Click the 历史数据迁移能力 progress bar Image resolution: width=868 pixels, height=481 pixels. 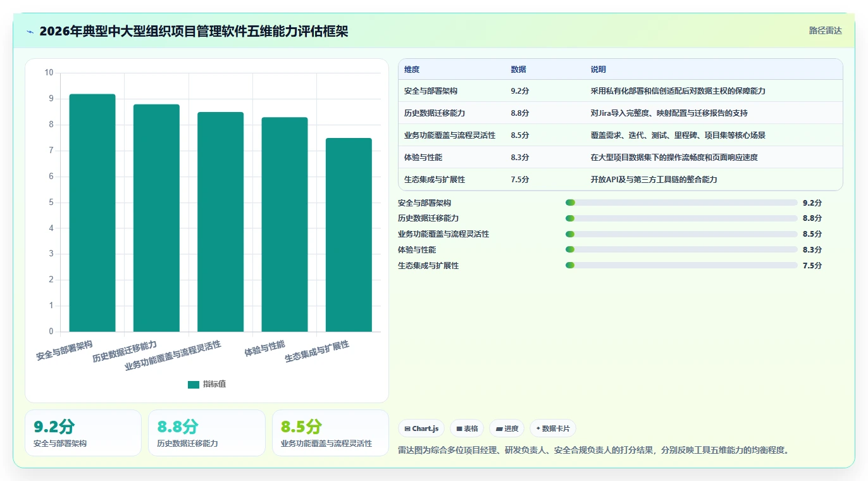pos(681,218)
